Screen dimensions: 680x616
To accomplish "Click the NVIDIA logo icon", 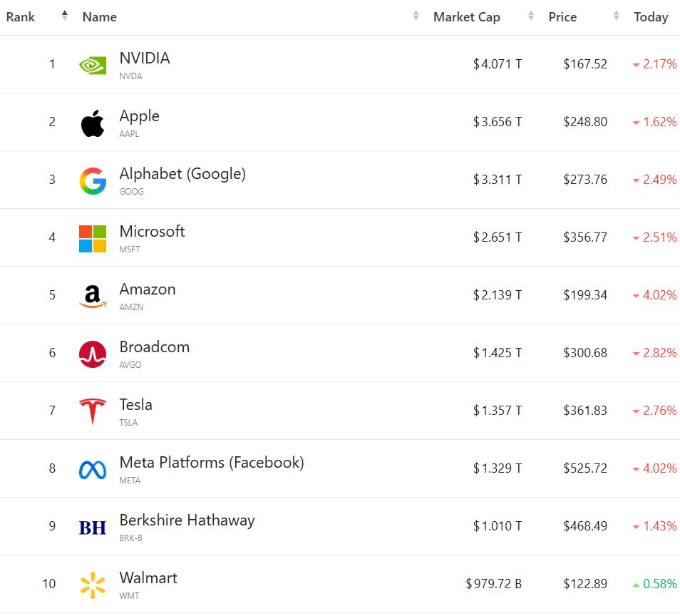I will pyautogui.click(x=93, y=65).
